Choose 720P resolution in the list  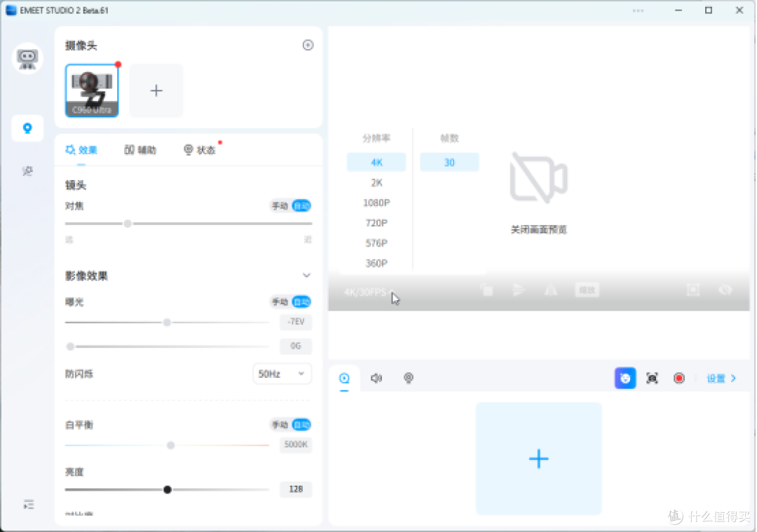(x=376, y=223)
